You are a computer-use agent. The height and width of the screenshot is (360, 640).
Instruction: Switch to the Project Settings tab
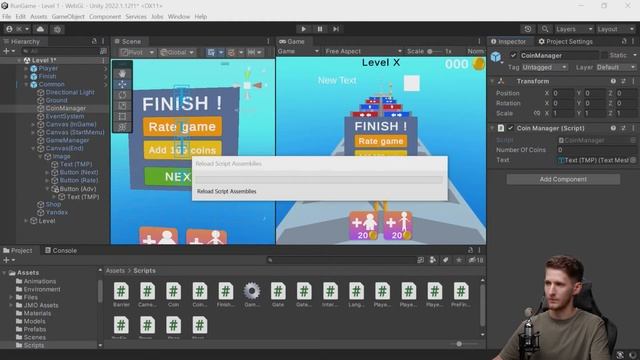coord(565,42)
